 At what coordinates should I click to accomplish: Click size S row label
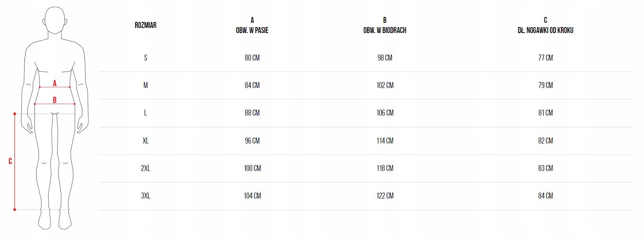[x=145, y=58]
